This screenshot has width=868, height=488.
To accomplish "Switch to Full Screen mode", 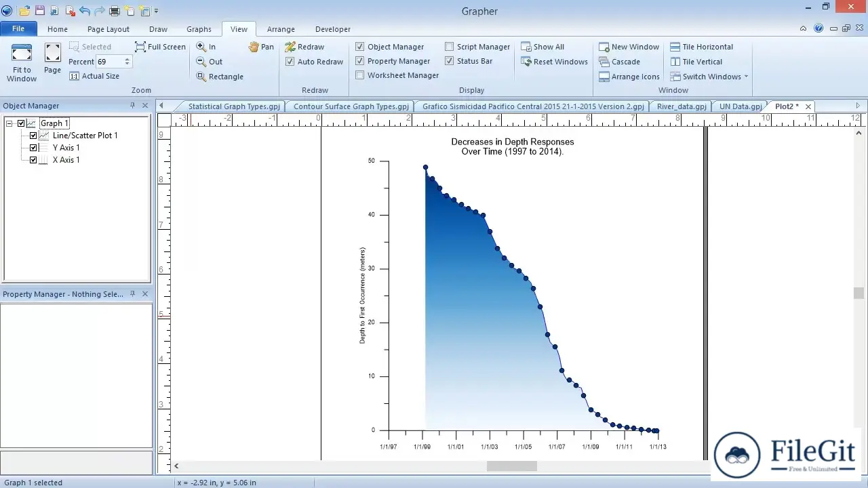I will pos(160,47).
